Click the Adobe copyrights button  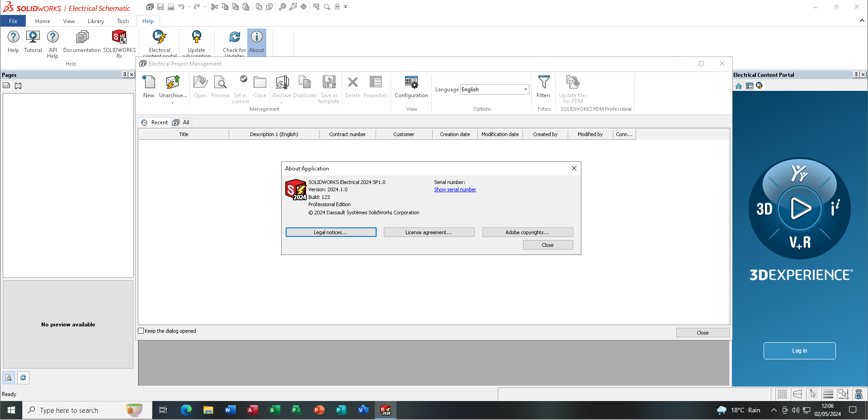(x=528, y=232)
